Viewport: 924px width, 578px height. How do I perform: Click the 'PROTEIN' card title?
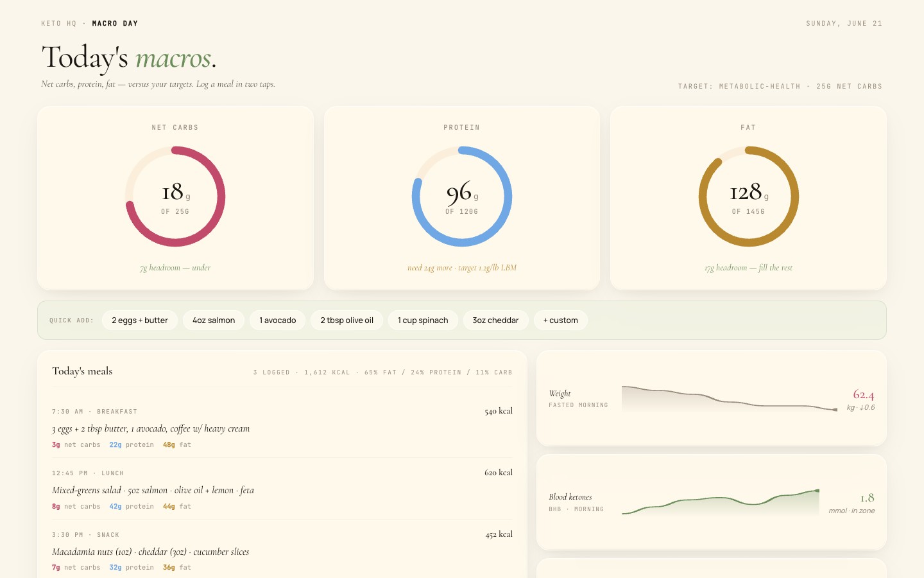462,128
